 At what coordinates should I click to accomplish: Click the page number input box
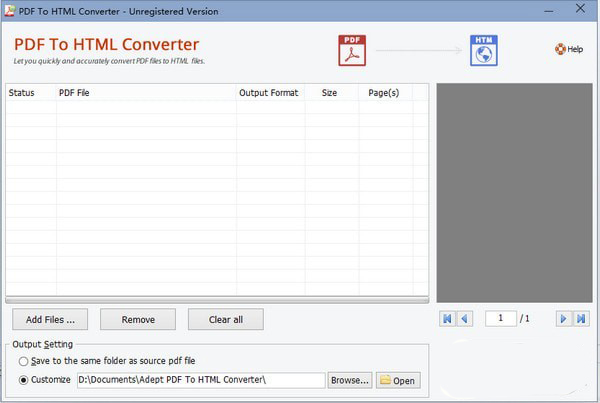(500, 319)
